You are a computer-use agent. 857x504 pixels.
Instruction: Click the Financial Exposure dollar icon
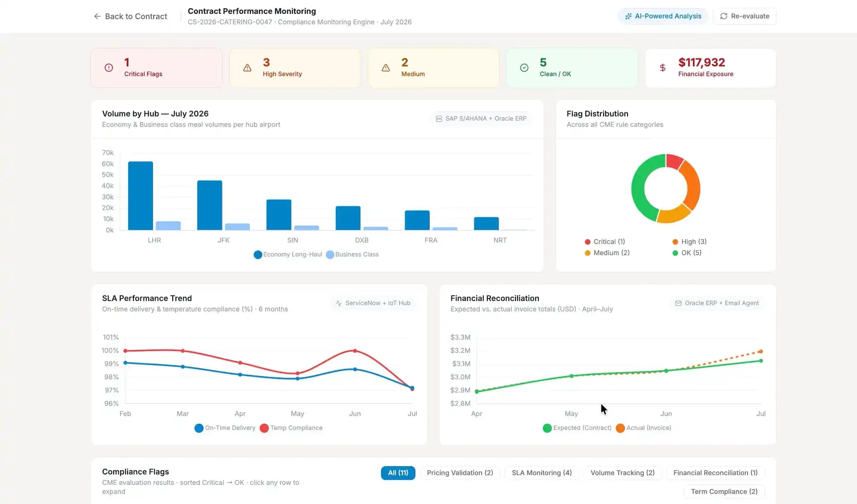click(662, 68)
